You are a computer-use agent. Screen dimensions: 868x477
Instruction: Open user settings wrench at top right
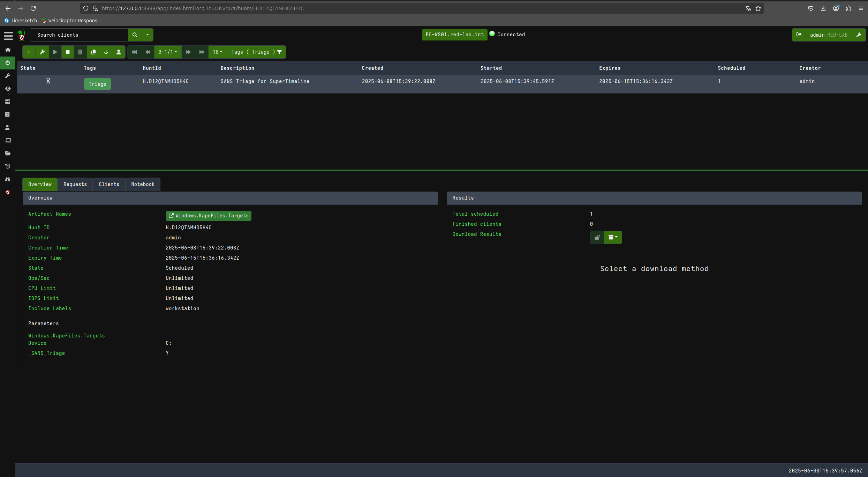859,35
